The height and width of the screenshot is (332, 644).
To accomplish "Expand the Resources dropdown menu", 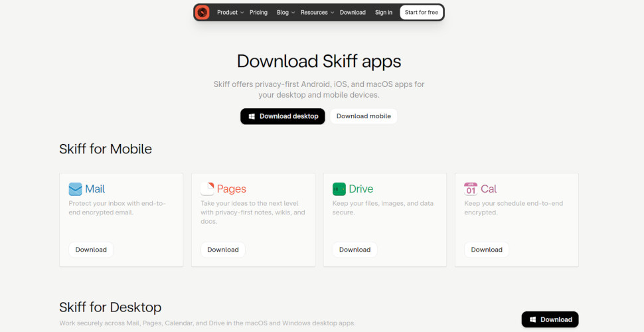I will (317, 13).
